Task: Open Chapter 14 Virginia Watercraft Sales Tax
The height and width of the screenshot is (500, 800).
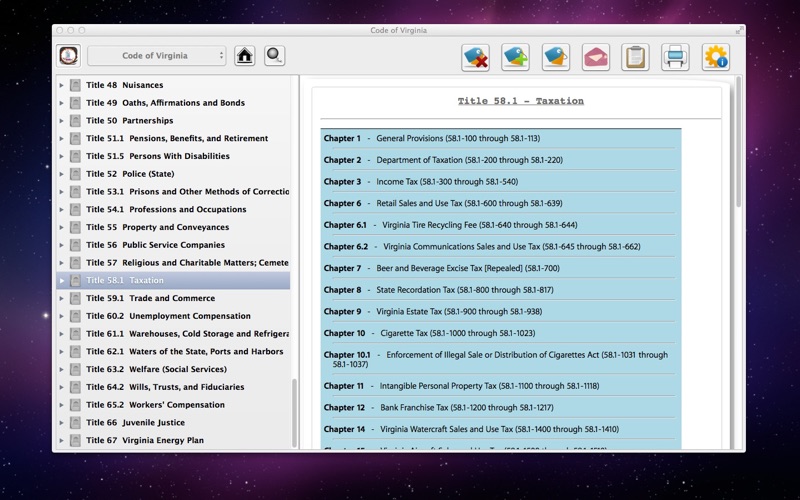Action: (471, 430)
